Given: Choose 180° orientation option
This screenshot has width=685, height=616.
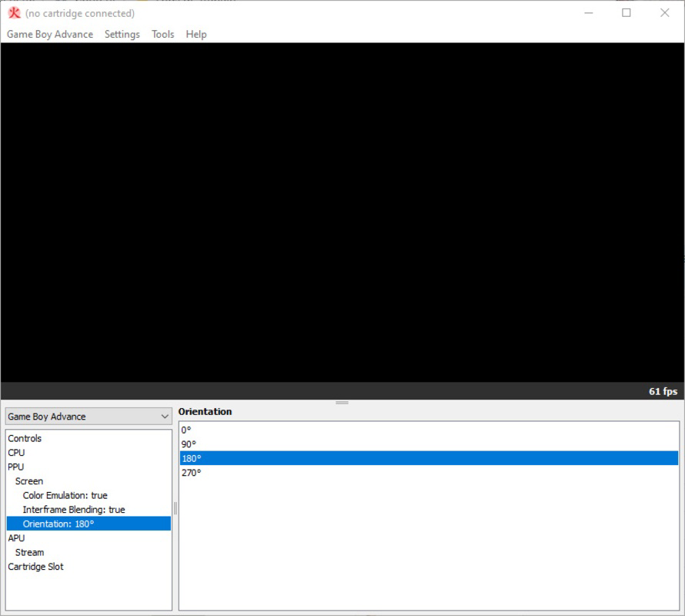Looking at the screenshot, I should (429, 458).
